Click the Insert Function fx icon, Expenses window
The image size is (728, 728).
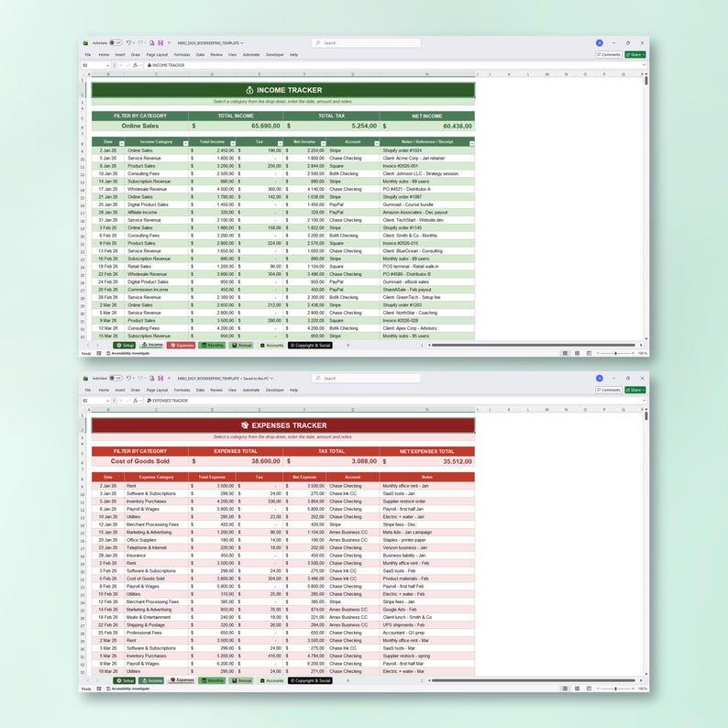(136, 401)
